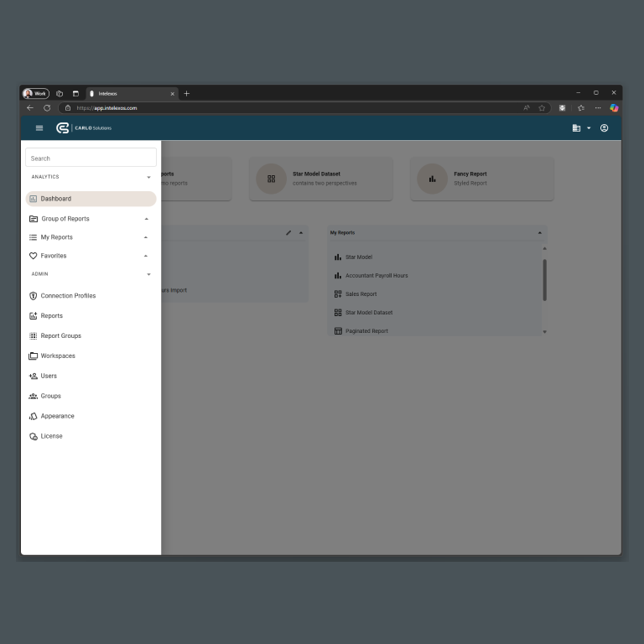Image resolution: width=644 pixels, height=644 pixels.
Task: Toggle the hamburger navigation menu
Action: click(x=39, y=128)
